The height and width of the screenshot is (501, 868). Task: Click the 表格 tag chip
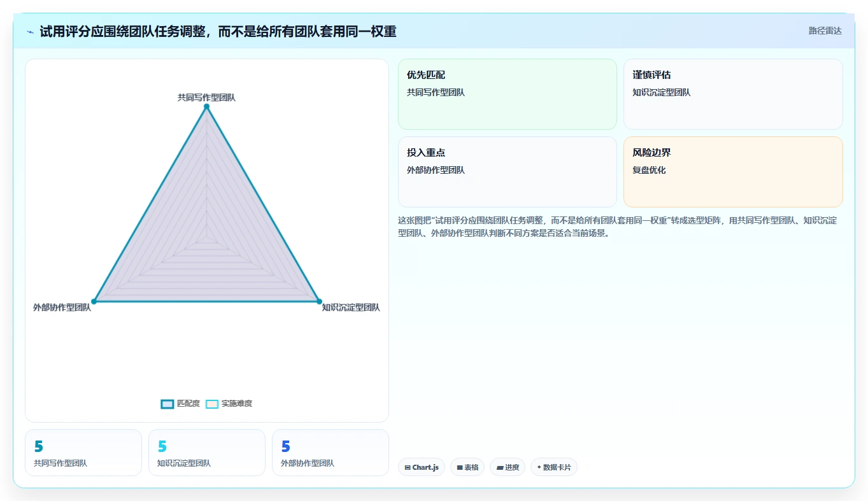[x=467, y=467]
